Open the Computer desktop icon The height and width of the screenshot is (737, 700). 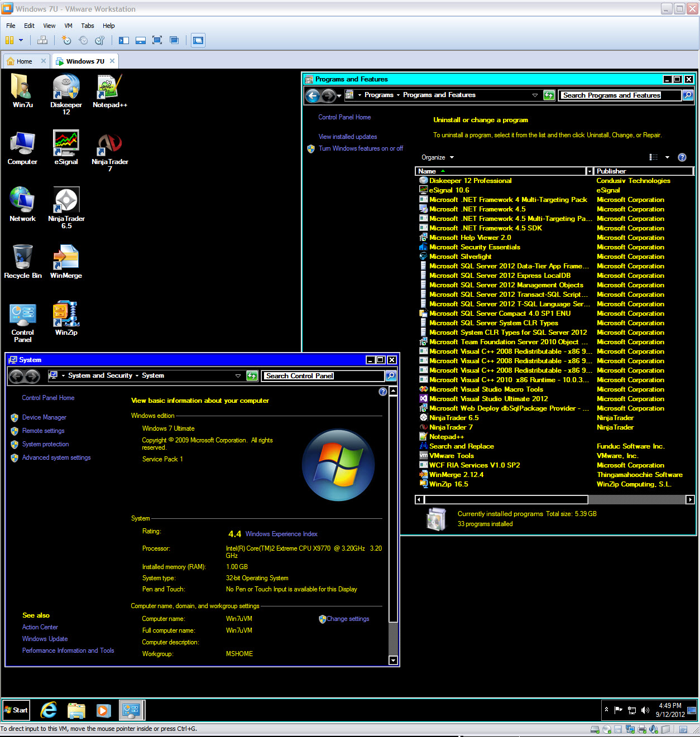[x=22, y=148]
